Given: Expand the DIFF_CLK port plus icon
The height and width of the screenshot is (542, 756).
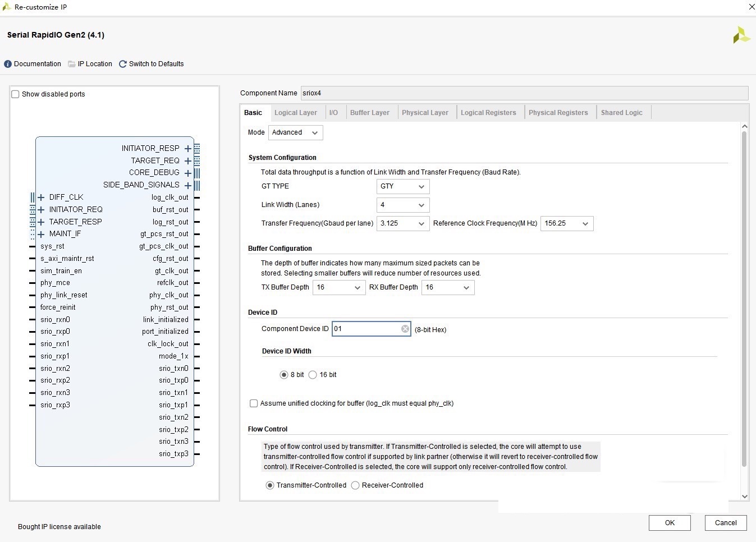Looking at the screenshot, I should tap(41, 197).
